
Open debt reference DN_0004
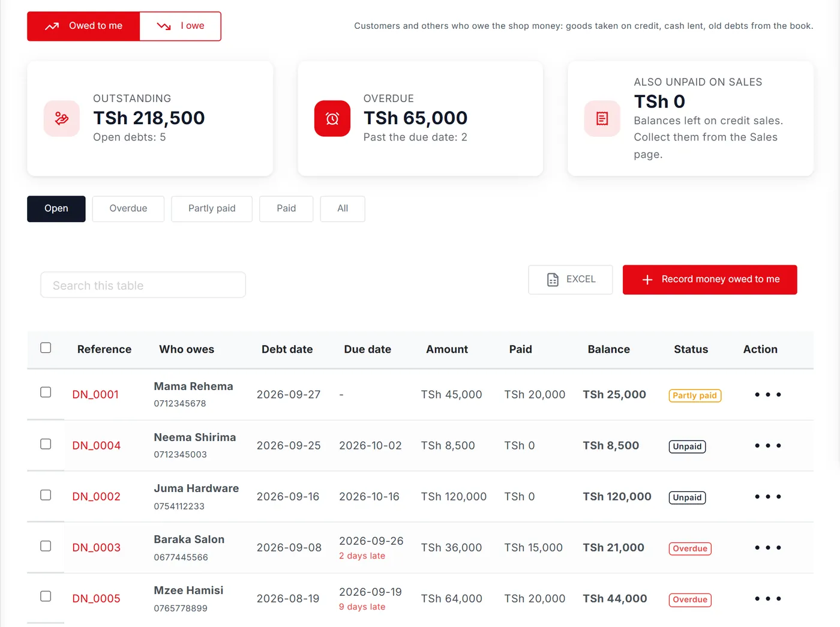[97, 446]
